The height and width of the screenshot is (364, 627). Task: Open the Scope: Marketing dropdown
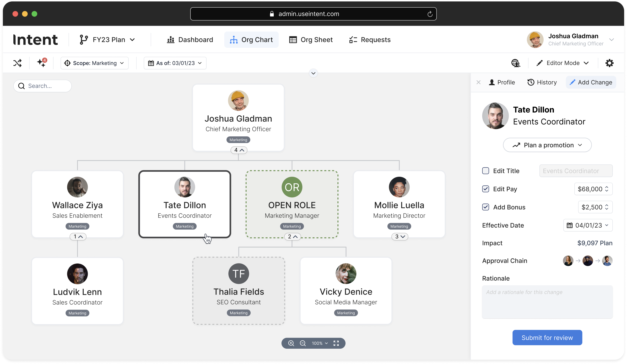click(95, 63)
